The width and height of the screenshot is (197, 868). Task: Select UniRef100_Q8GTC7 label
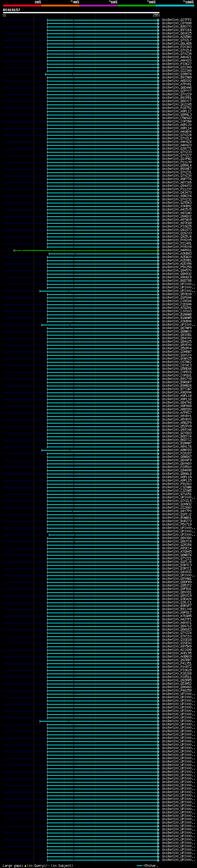(x=177, y=101)
